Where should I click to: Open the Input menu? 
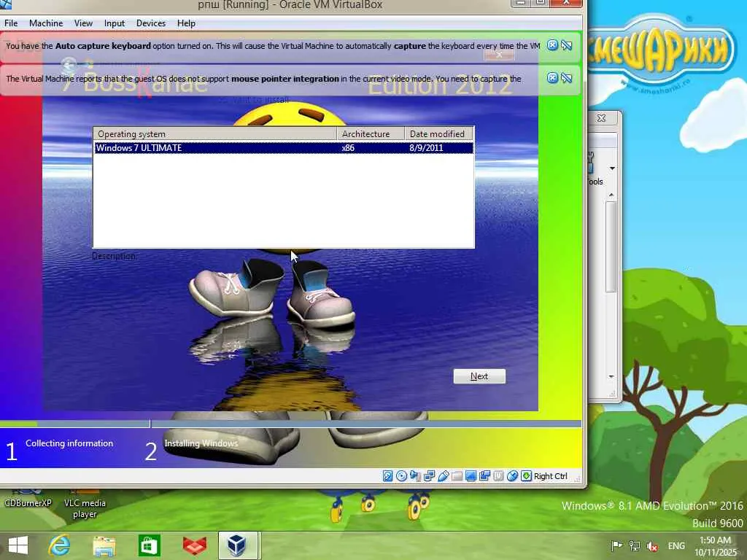115,23
